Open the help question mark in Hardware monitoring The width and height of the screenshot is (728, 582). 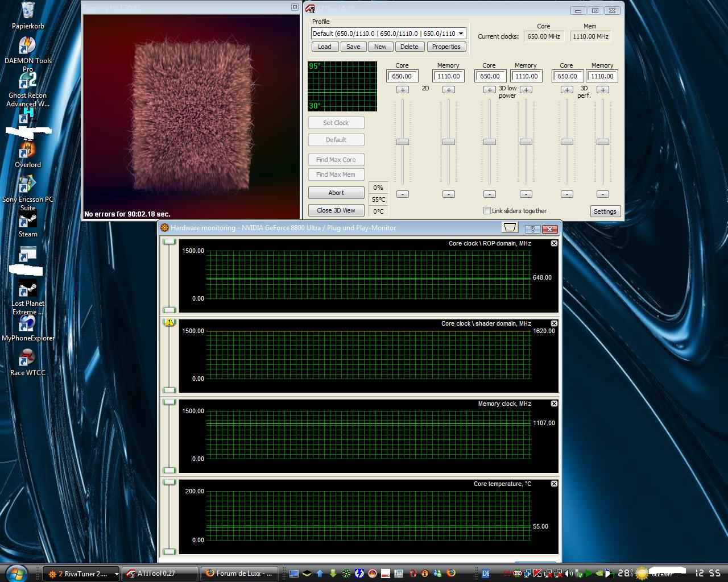[532, 228]
